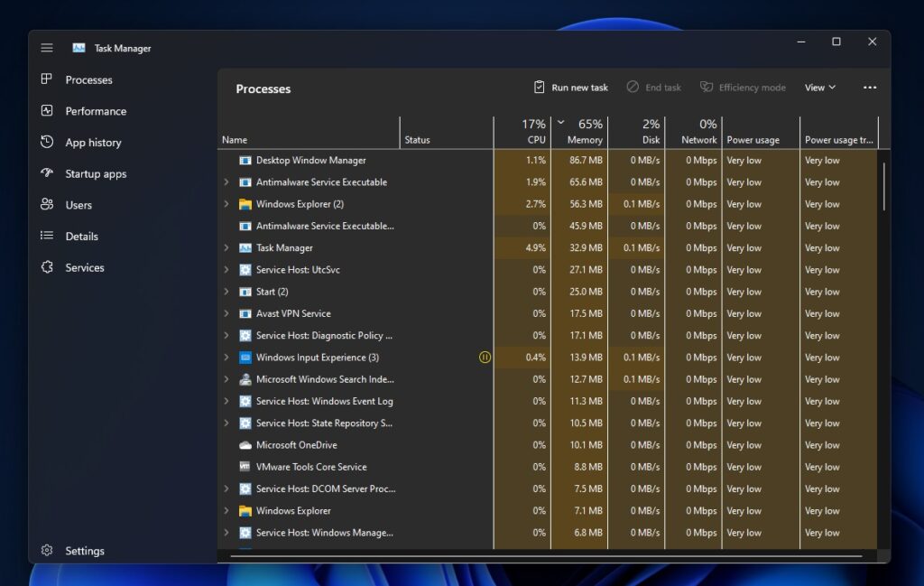
Task: Open the Users section
Action: pyautogui.click(x=78, y=205)
